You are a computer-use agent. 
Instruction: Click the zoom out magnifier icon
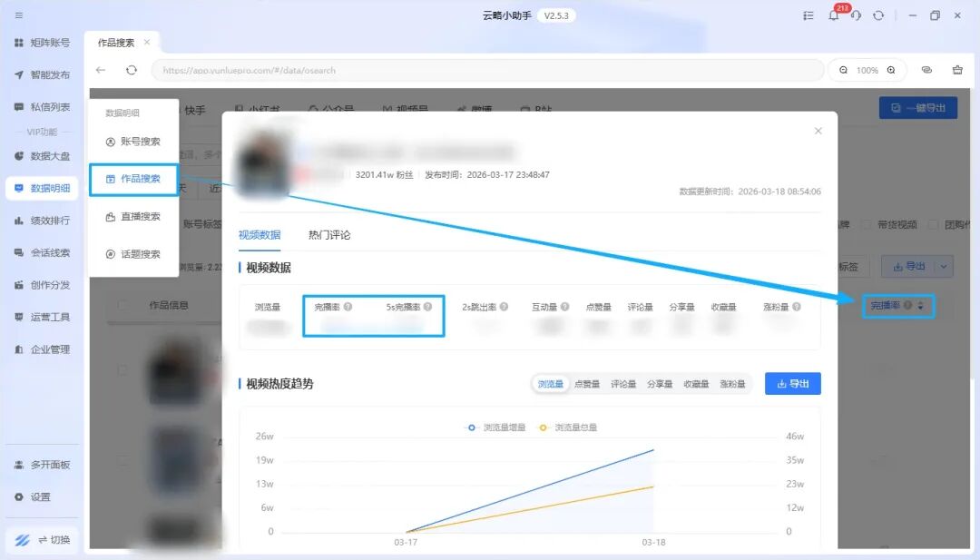(x=843, y=70)
